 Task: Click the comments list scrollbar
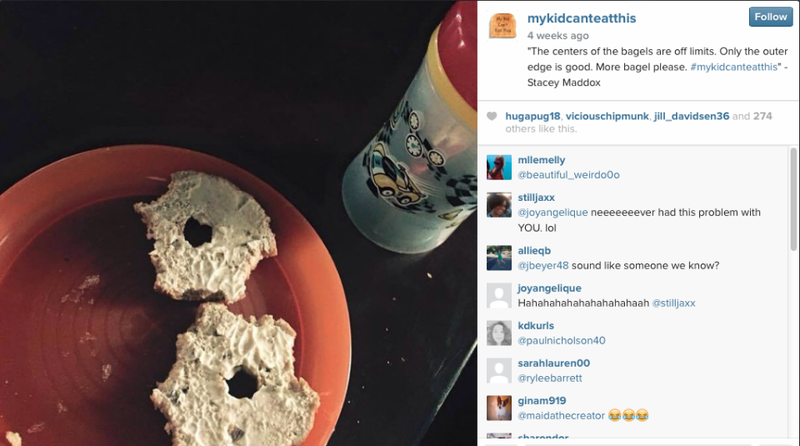point(793,199)
